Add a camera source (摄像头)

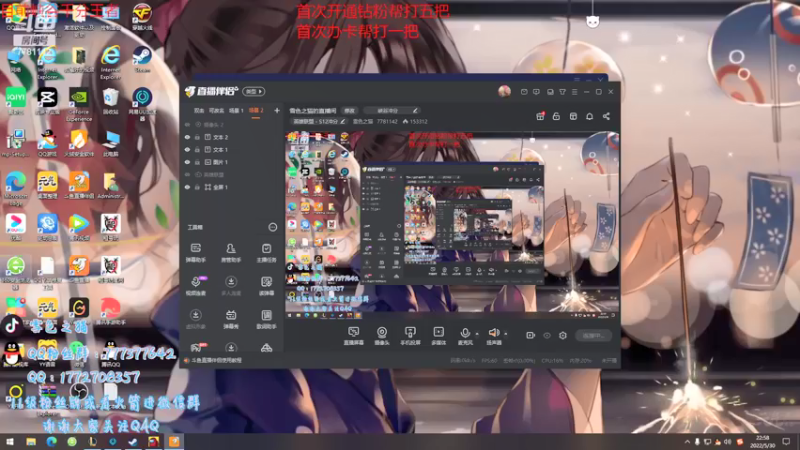[x=382, y=336]
